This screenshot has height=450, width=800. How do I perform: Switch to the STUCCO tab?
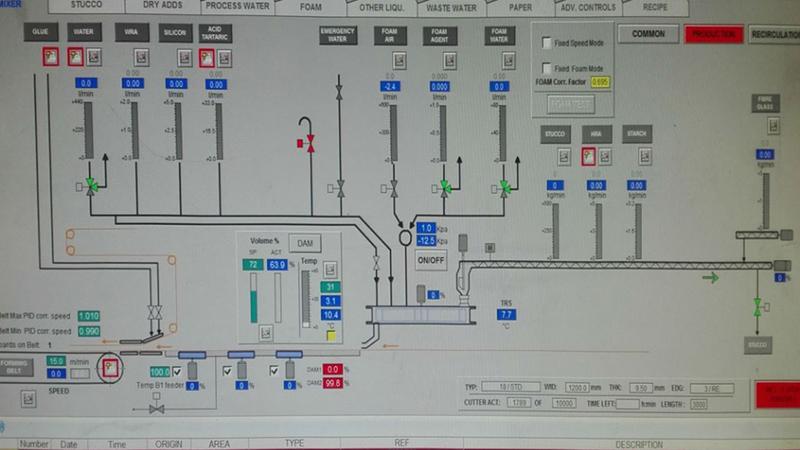tap(86, 6)
